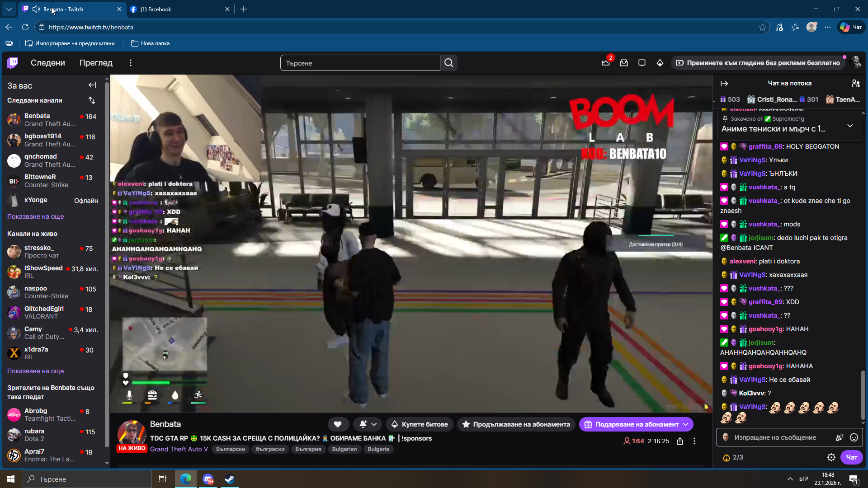Open chat settings gear icon
The width and height of the screenshot is (868, 488).
point(831,457)
